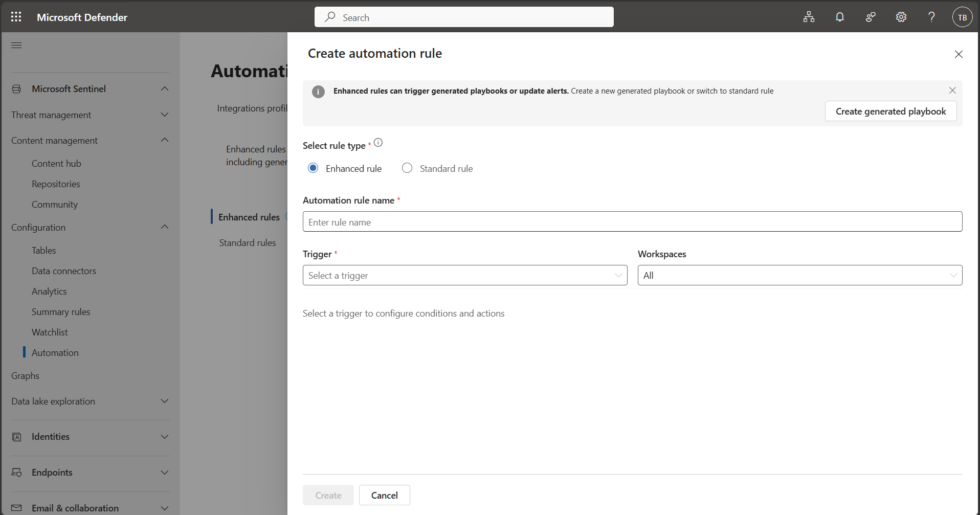Open the TB account avatar
The width and height of the screenshot is (980, 515).
point(962,17)
